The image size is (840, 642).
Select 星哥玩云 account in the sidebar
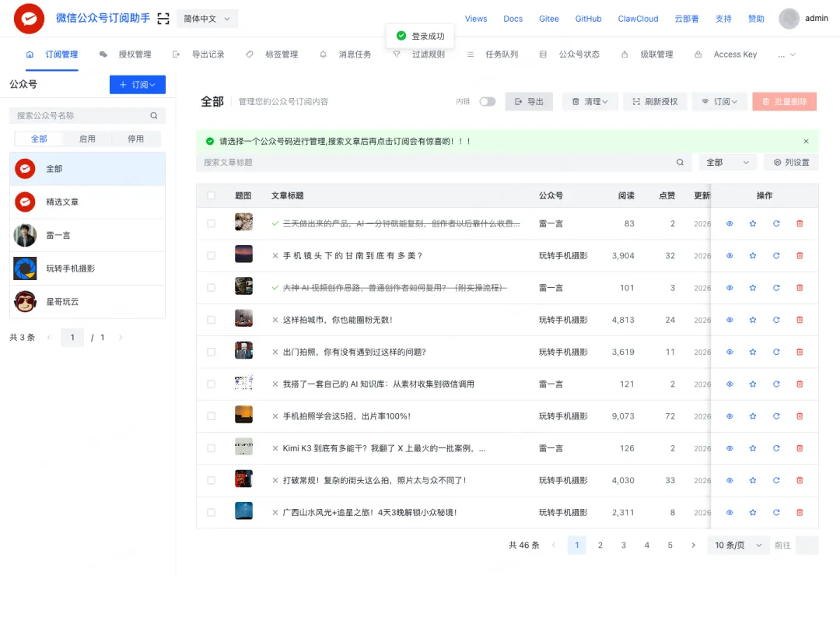87,302
